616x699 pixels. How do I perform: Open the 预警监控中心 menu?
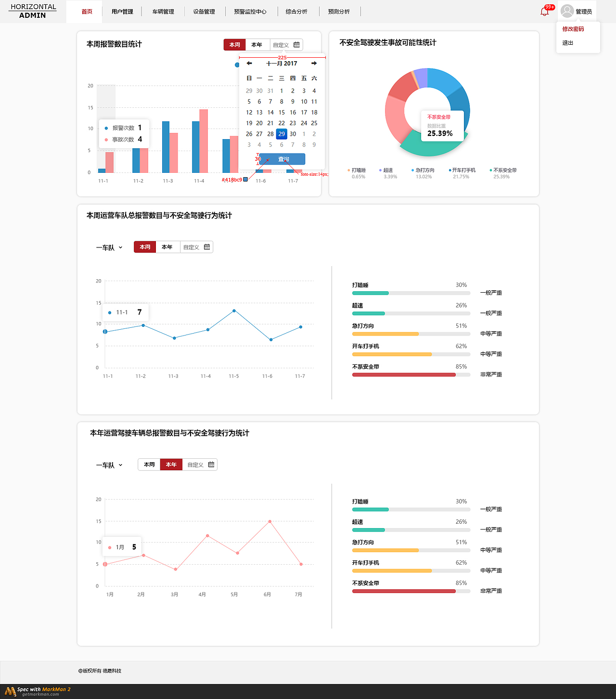coord(250,12)
